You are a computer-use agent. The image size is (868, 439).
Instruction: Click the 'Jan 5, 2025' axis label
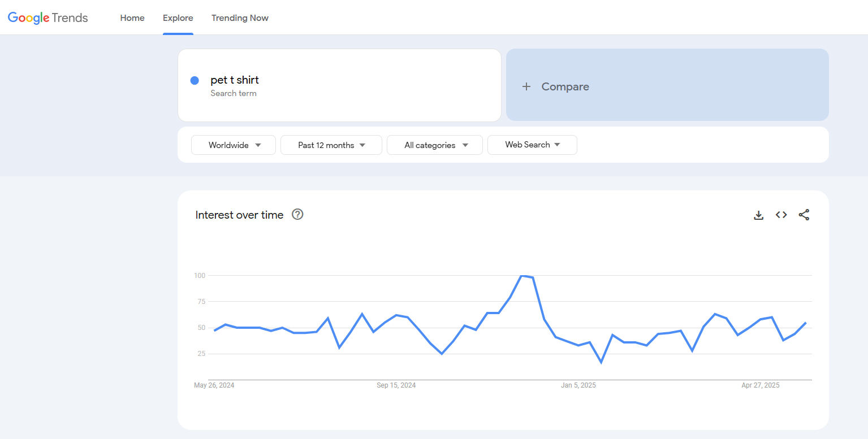pos(578,385)
